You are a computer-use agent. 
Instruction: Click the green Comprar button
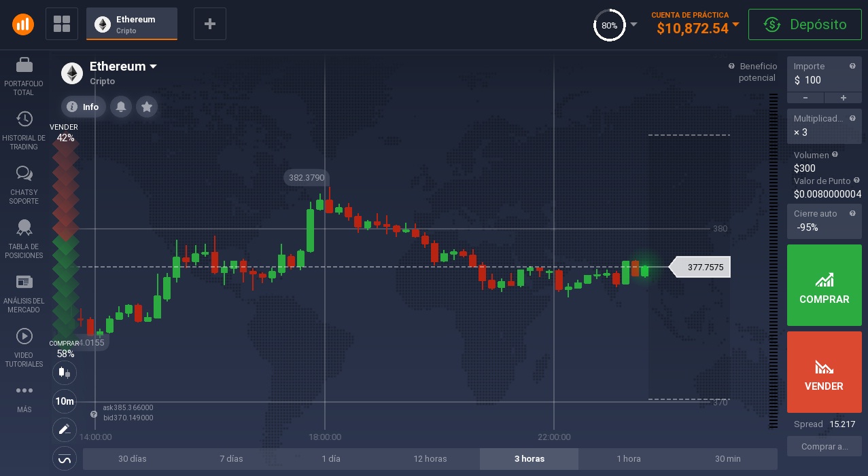(824, 285)
